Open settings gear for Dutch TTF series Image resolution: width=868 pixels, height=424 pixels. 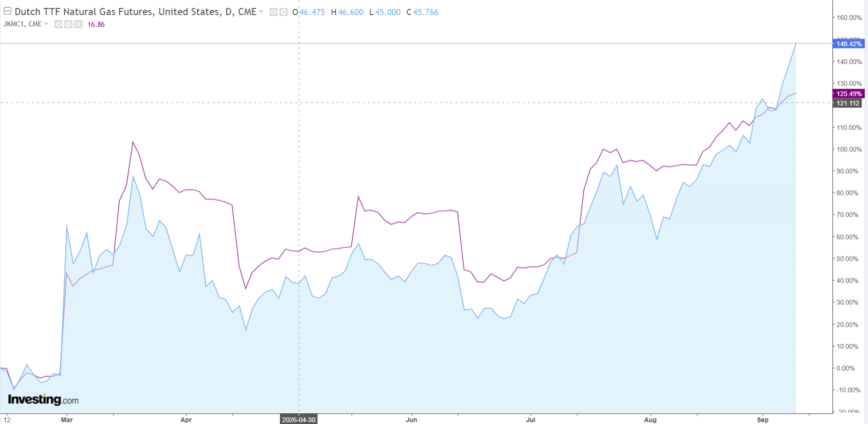click(x=283, y=12)
